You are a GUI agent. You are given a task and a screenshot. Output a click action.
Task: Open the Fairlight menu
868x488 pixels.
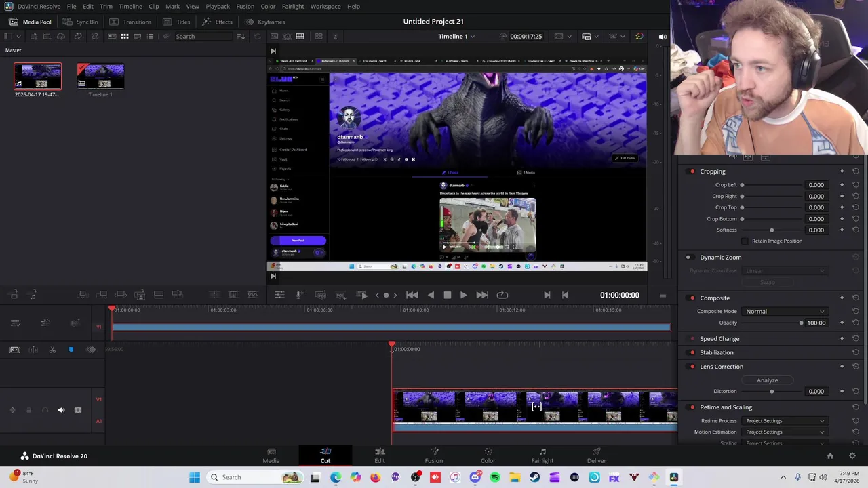click(293, 6)
